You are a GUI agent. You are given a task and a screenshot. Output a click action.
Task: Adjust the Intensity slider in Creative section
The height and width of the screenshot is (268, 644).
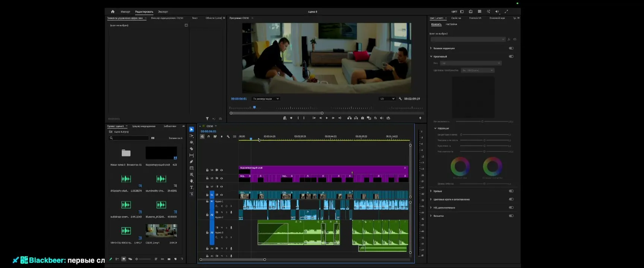482,121
